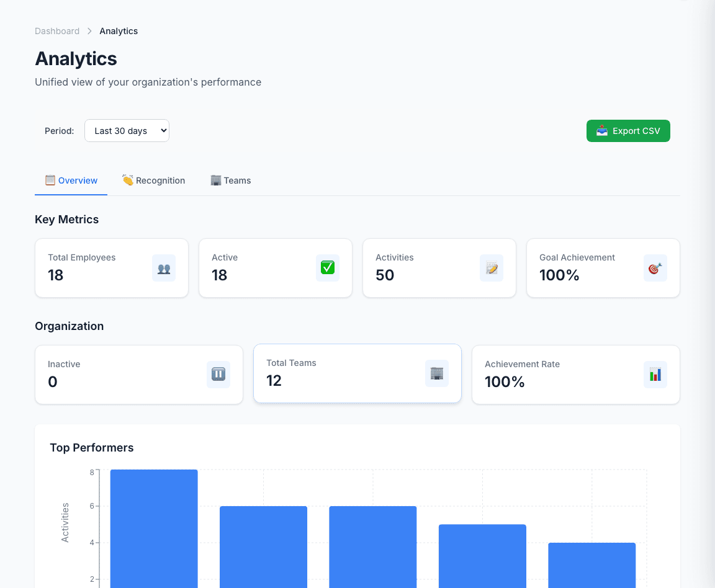Click the 'Total Teams' label
Image resolution: width=715 pixels, height=588 pixels.
tap(291, 363)
